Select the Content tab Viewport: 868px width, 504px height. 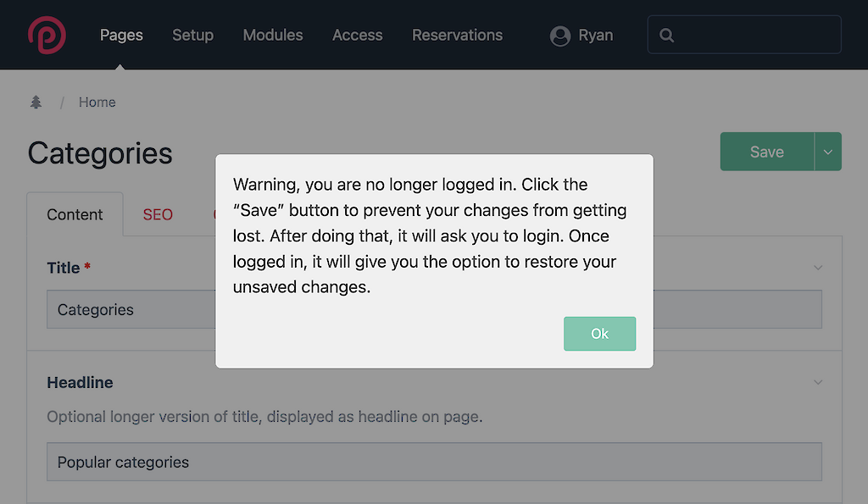[x=75, y=214]
